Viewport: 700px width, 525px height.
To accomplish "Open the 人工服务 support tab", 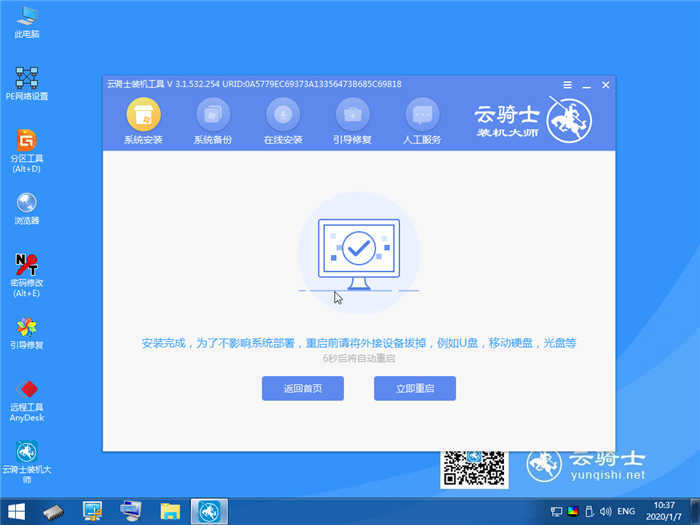I will pos(422,114).
